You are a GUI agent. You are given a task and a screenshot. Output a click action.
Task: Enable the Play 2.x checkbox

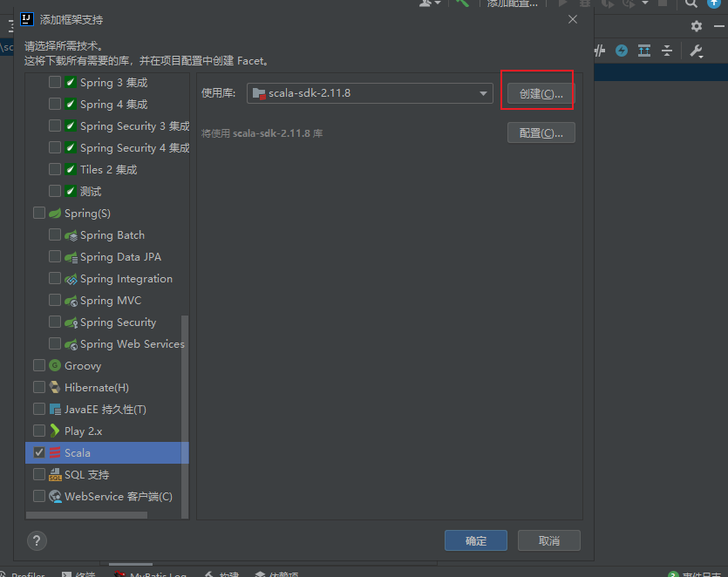click(x=39, y=431)
